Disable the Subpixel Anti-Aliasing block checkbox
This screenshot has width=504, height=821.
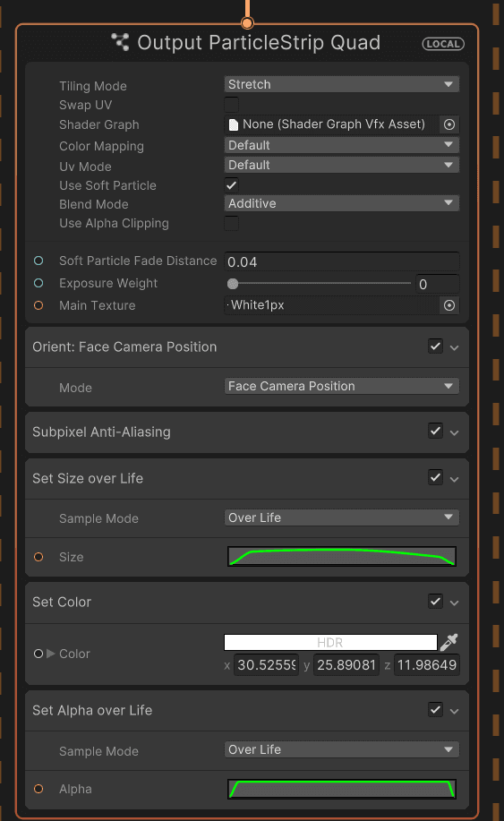tap(435, 431)
